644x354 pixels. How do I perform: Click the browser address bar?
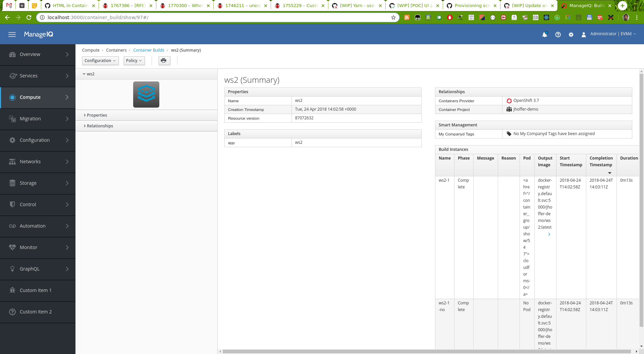(218, 17)
